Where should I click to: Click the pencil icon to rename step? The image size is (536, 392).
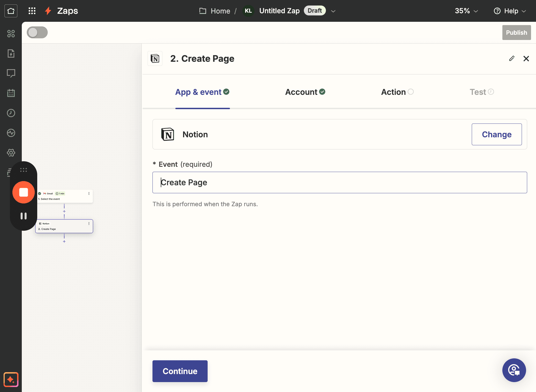[x=512, y=58]
